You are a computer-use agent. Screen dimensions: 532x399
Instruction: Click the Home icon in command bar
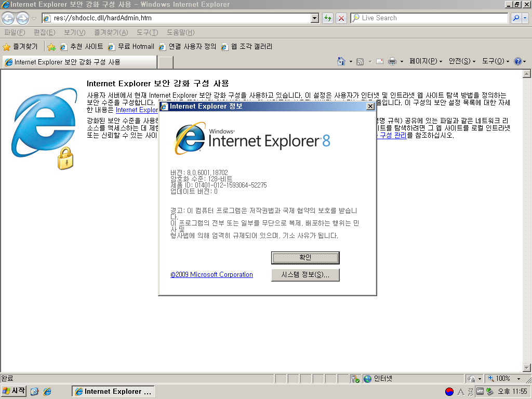(341, 61)
